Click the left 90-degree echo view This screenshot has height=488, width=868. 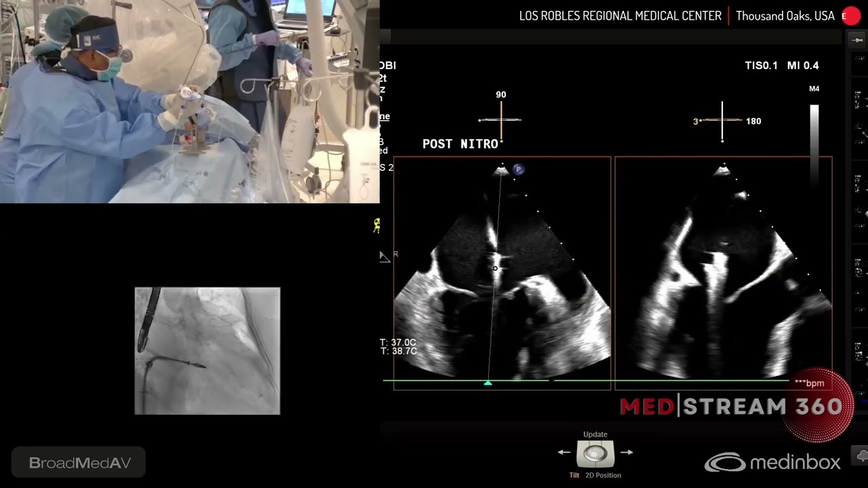tap(502, 273)
